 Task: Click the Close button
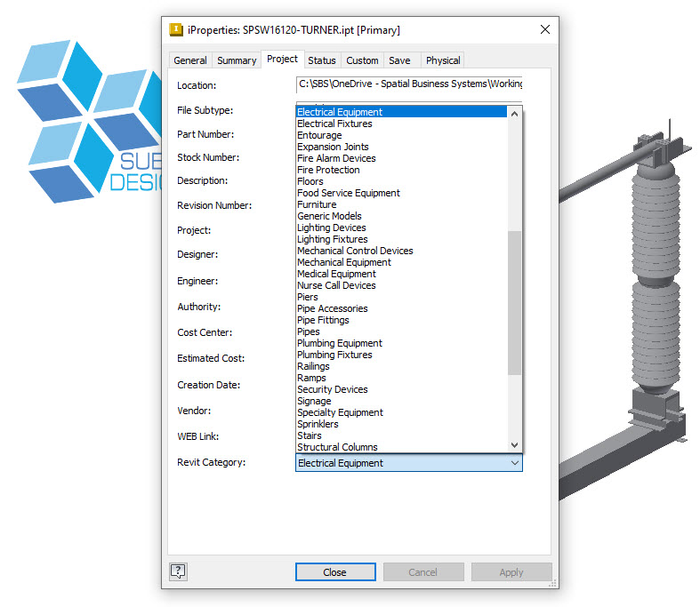pyautogui.click(x=335, y=572)
